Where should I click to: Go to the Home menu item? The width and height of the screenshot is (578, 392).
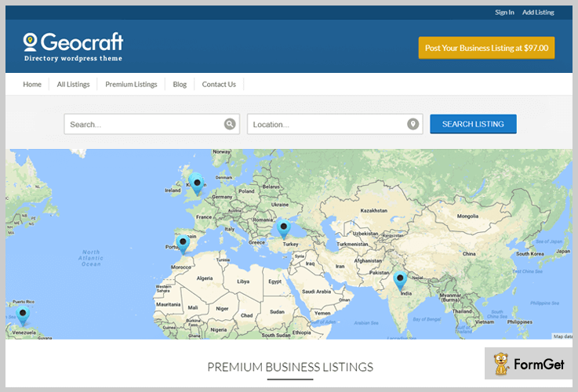pos(32,85)
